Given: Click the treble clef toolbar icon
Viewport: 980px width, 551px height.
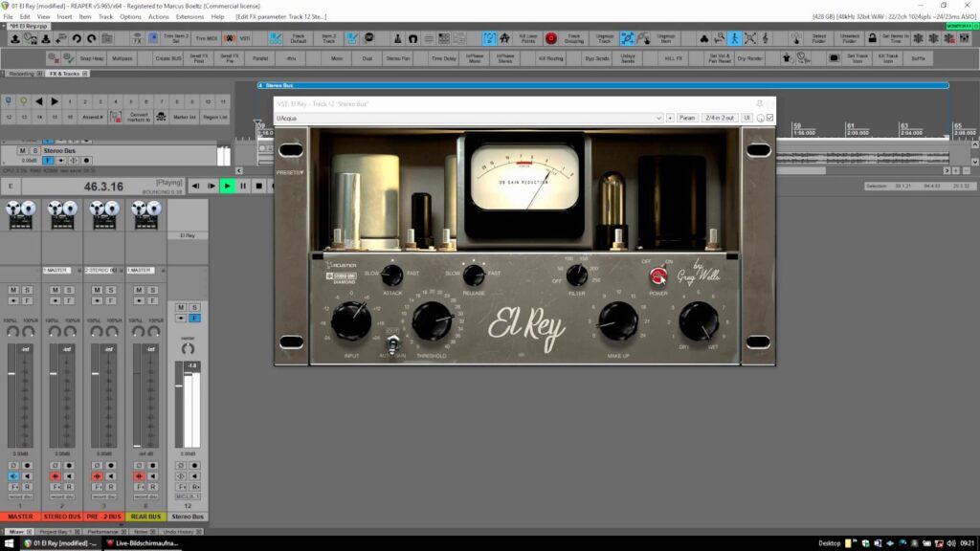Looking at the screenshot, I should (765, 38).
